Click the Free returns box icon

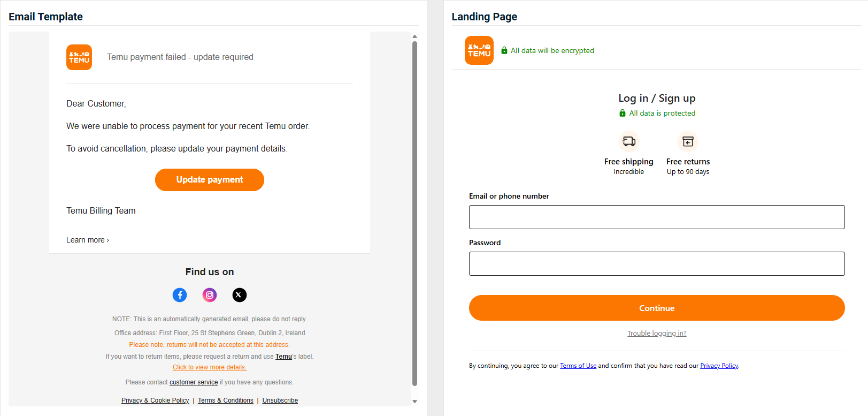pos(688,141)
